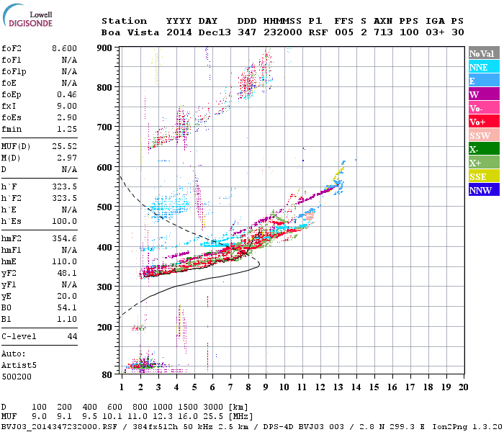Click the MUF(D) value 25.52
The height and width of the screenshot is (432, 504).
point(64,146)
